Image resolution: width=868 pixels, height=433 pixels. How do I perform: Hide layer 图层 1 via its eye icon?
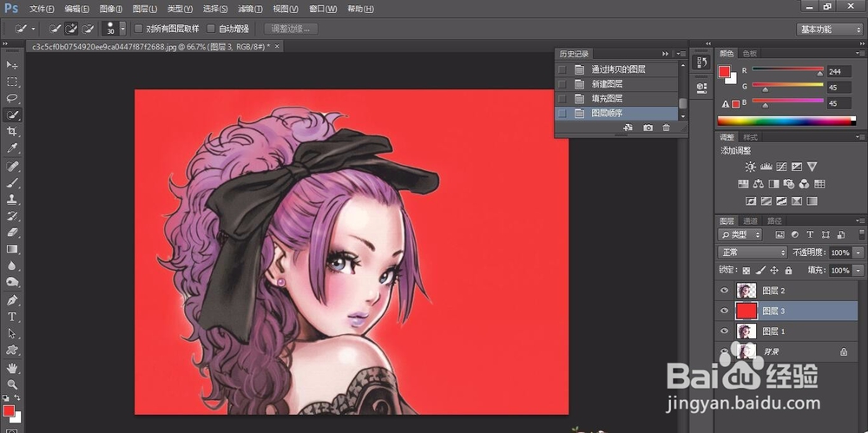724,331
